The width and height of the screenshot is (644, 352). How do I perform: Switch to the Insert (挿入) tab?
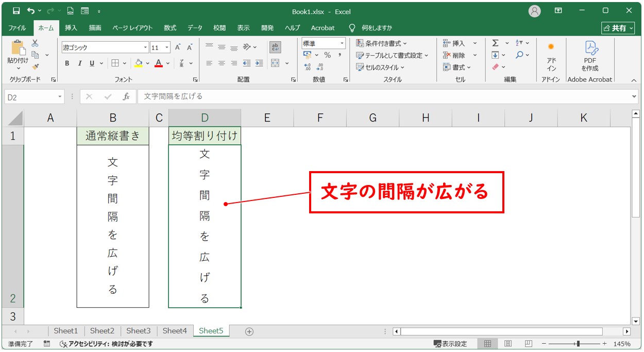[71, 28]
